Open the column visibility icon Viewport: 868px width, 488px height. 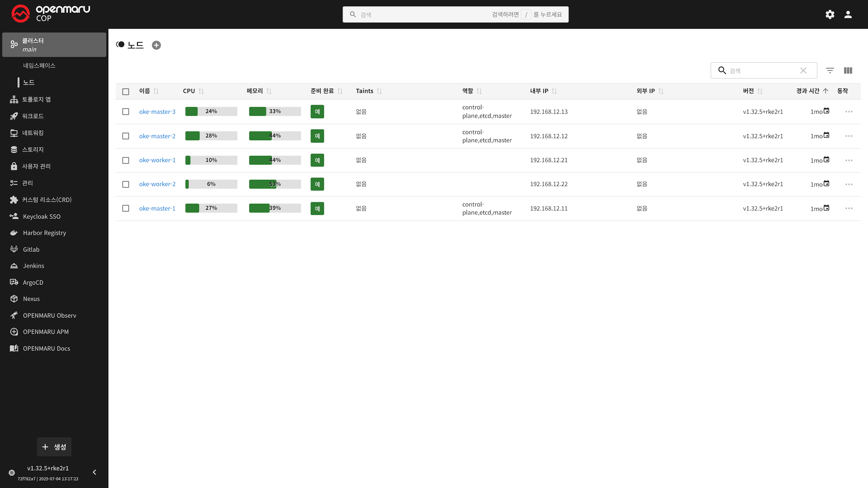click(x=848, y=70)
